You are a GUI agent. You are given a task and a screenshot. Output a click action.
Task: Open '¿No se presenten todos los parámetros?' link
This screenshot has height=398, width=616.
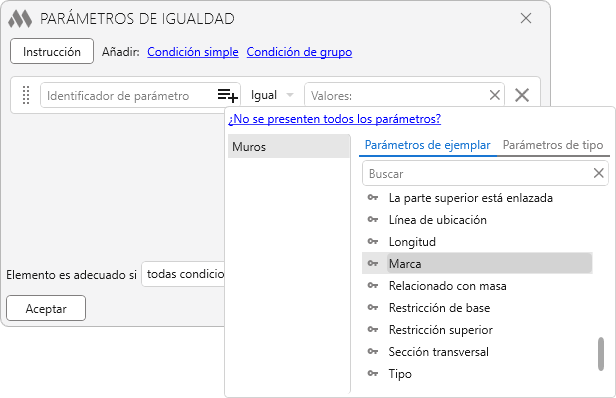tap(334, 119)
